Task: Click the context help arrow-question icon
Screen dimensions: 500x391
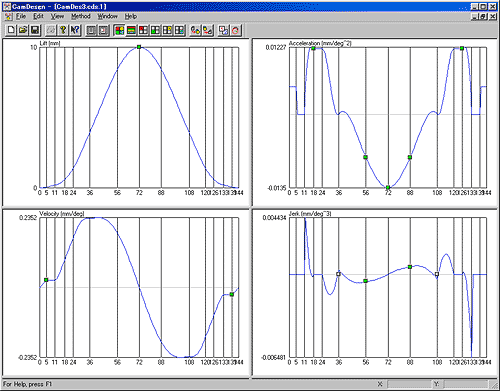Action: click(75, 30)
